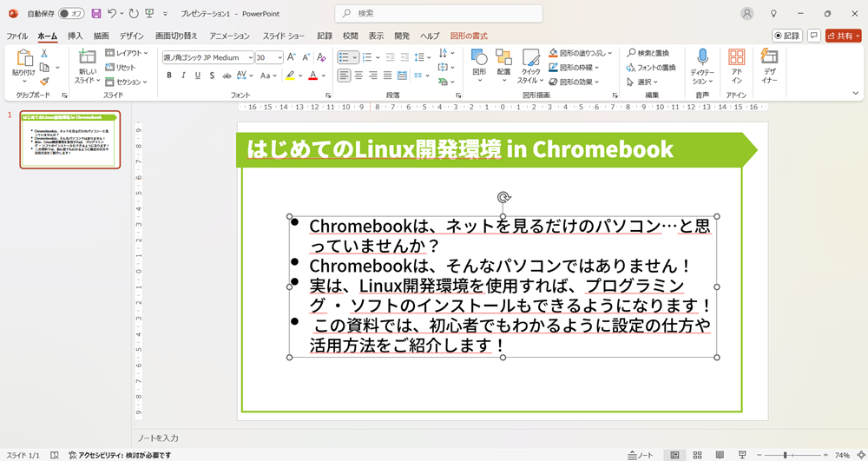The height and width of the screenshot is (461, 868).
Task: Click the New Slide icon
Action: pos(87,56)
